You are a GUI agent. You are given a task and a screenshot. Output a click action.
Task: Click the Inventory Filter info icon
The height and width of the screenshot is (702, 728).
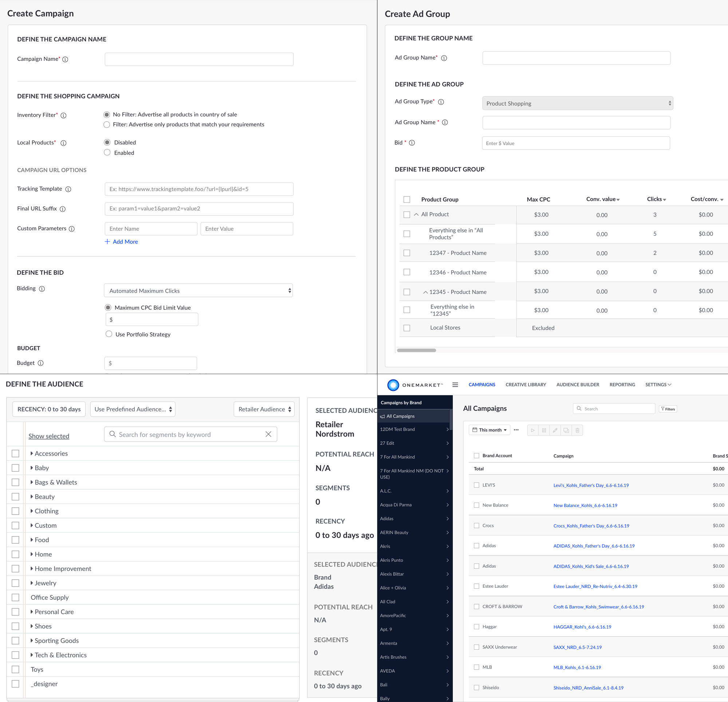63,115
